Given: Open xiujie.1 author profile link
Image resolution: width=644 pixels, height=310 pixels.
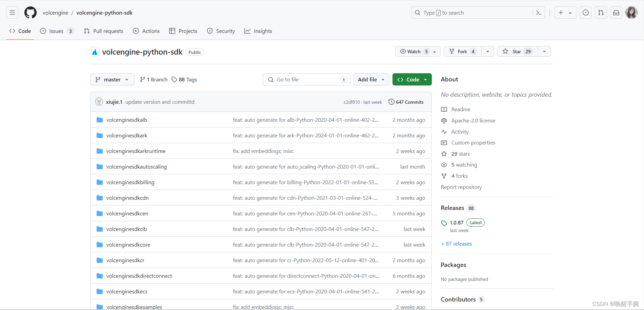Looking at the screenshot, I should [x=114, y=102].
